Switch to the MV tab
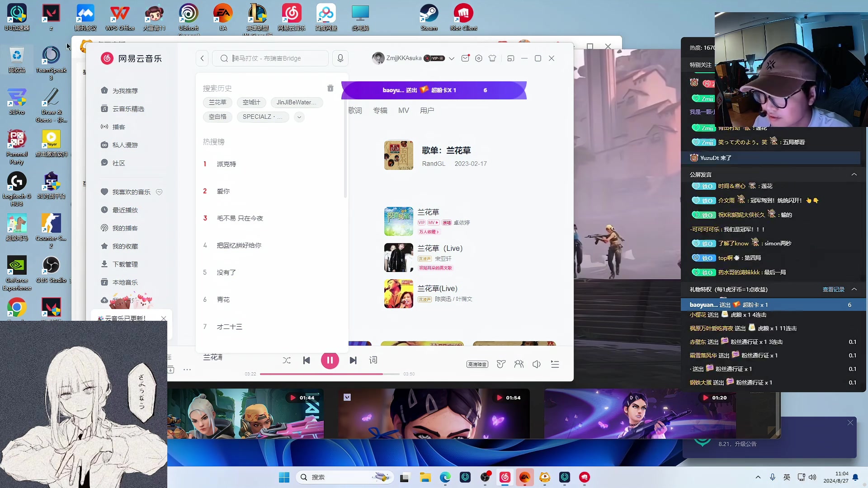This screenshot has height=488, width=868. [404, 110]
